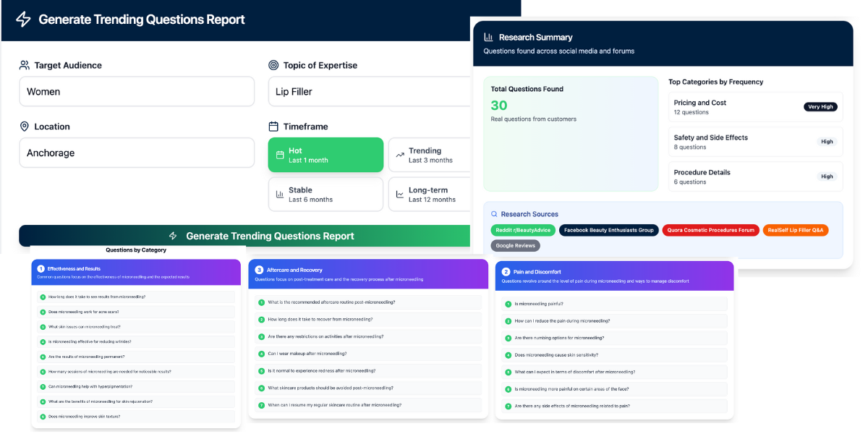Open the Reddit r/BeautyAdvice source tag

pos(523,230)
